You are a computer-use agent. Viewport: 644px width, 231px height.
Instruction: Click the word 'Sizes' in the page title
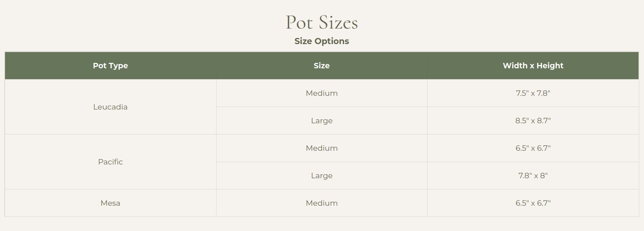(x=338, y=23)
